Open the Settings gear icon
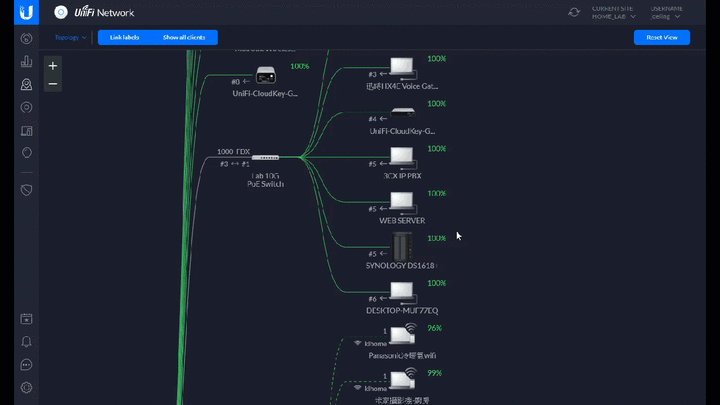The height and width of the screenshot is (405, 720). [26, 388]
